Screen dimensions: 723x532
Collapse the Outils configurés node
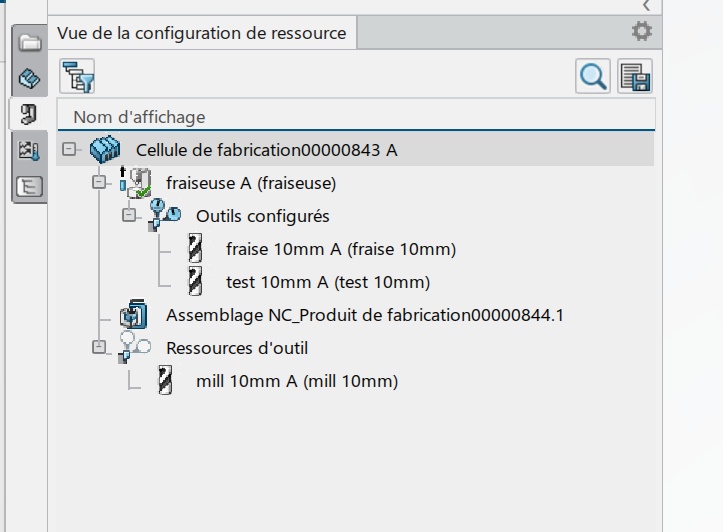[129, 215]
